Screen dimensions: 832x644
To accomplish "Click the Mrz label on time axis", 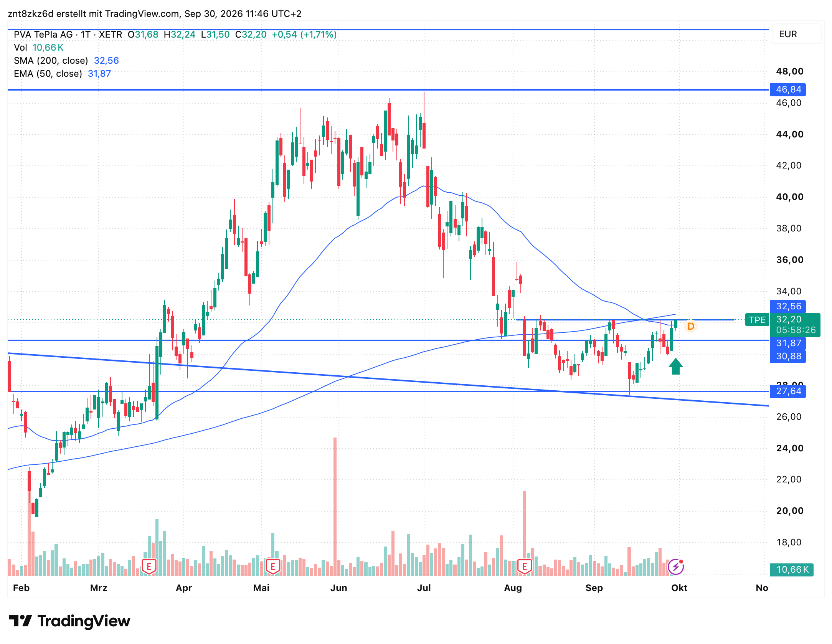I will pos(99,588).
